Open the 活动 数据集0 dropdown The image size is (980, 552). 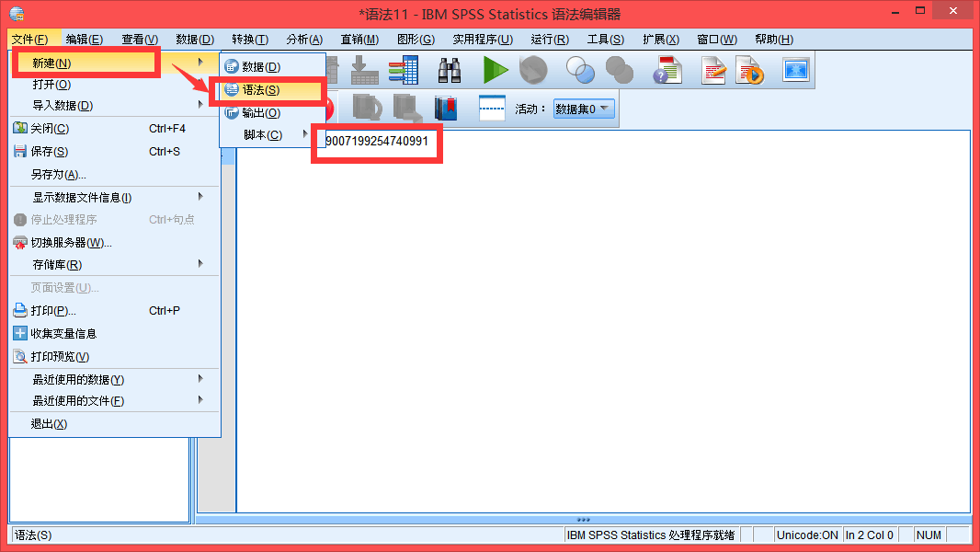(x=584, y=109)
